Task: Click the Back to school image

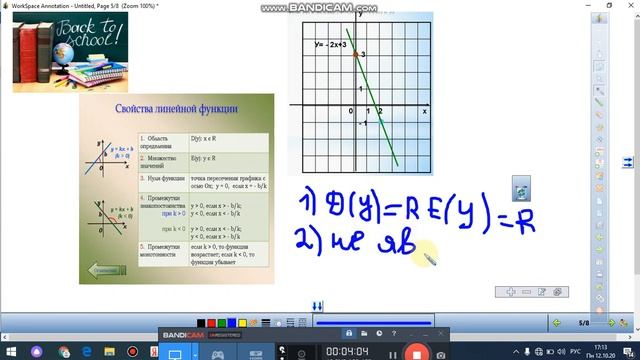Action: (x=70, y=52)
